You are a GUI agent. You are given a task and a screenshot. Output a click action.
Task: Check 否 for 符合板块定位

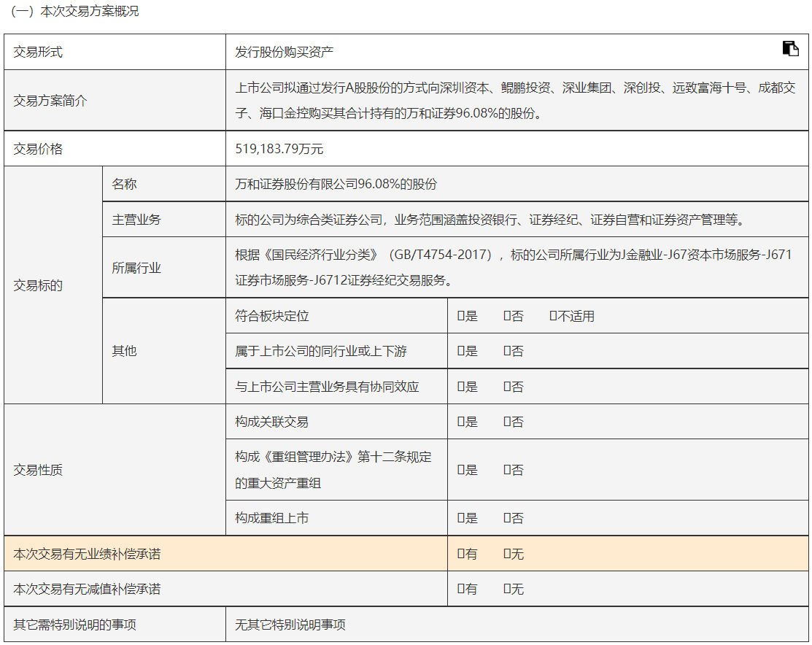507,316
